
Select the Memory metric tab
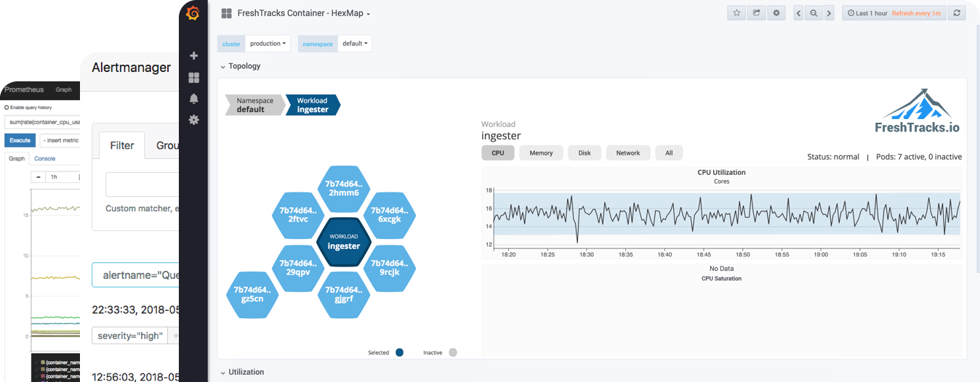point(541,153)
